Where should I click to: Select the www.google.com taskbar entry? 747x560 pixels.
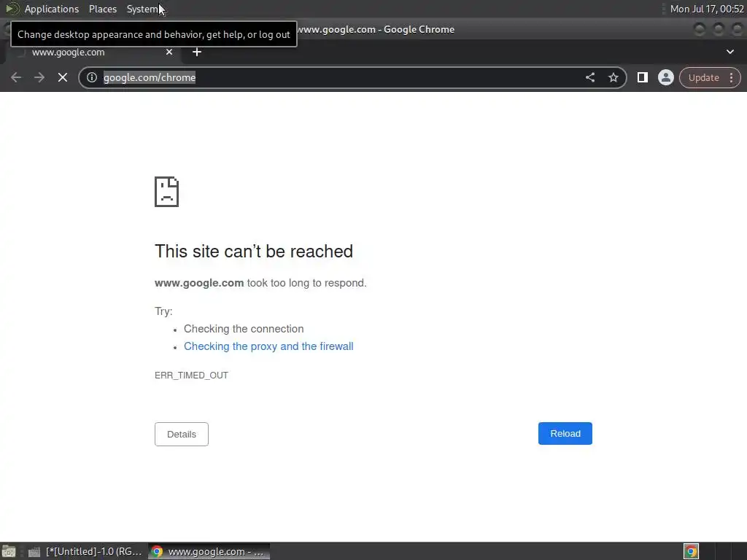click(209, 551)
